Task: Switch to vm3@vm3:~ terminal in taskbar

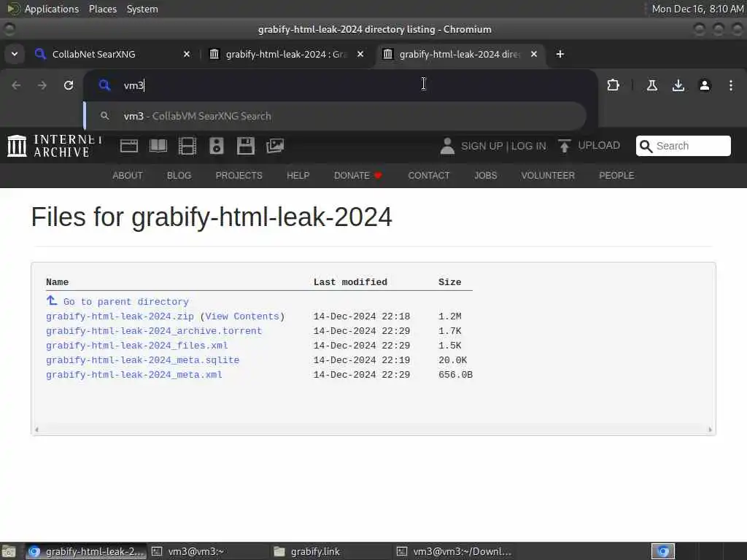Action: 208,551
